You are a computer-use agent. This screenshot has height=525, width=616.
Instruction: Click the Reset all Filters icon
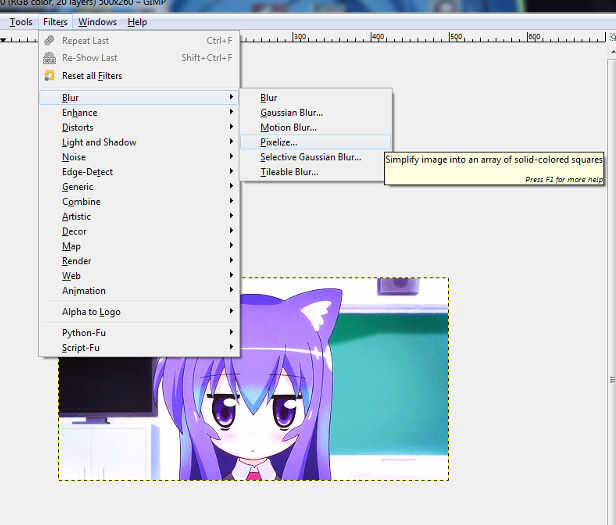click(49, 75)
